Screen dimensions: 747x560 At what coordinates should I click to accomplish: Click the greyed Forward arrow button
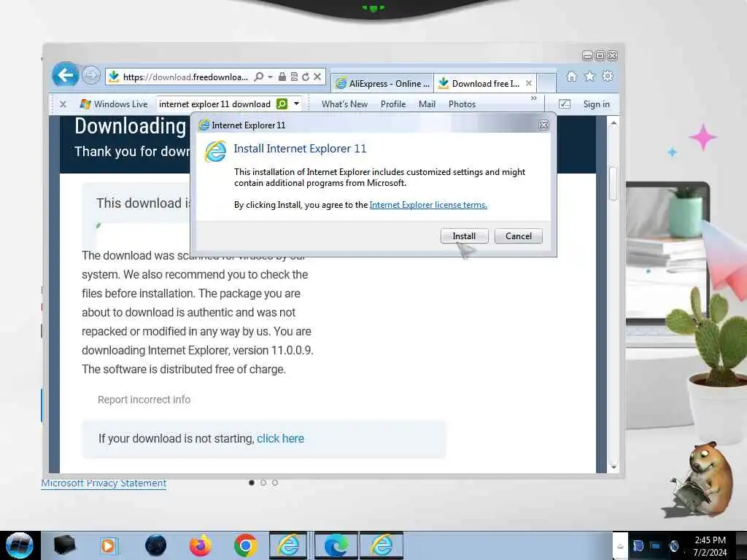pos(90,75)
